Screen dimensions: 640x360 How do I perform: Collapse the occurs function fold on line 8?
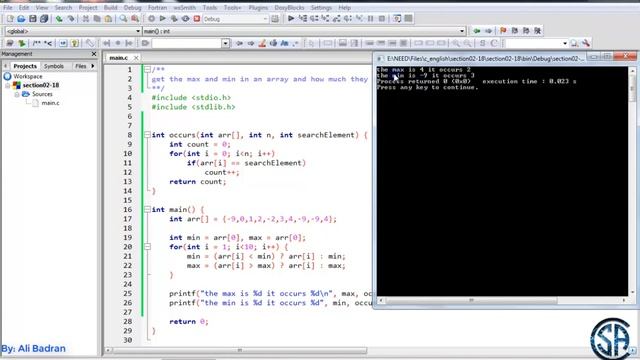tap(147, 135)
